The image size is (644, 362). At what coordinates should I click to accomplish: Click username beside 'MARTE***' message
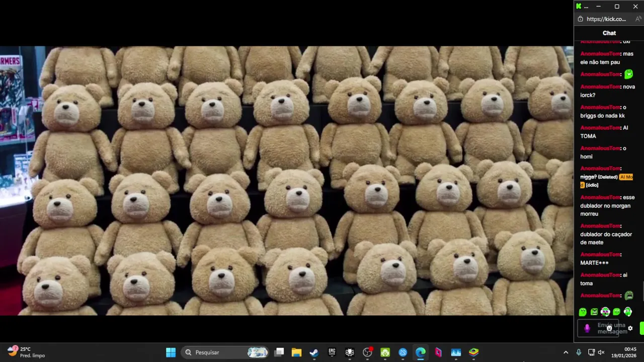click(600, 254)
